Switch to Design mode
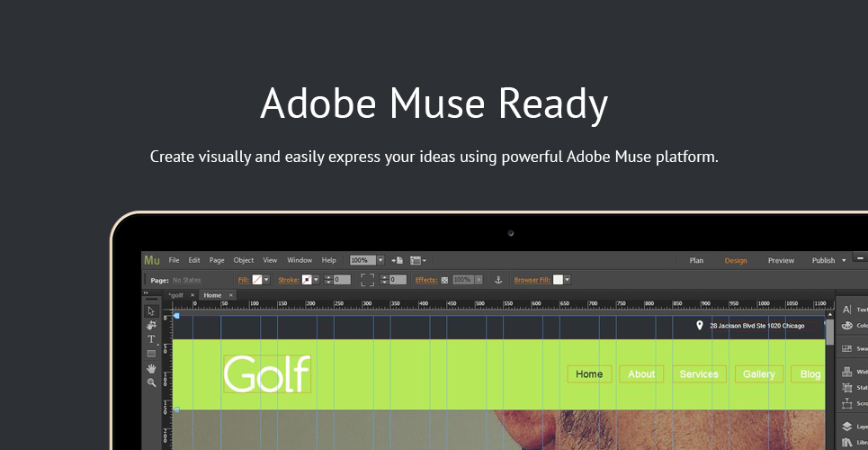 (736, 260)
